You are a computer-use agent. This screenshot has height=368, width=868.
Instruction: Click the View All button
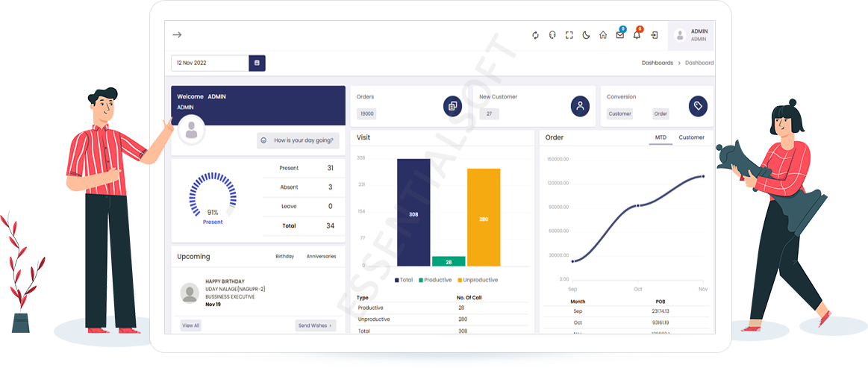click(190, 325)
